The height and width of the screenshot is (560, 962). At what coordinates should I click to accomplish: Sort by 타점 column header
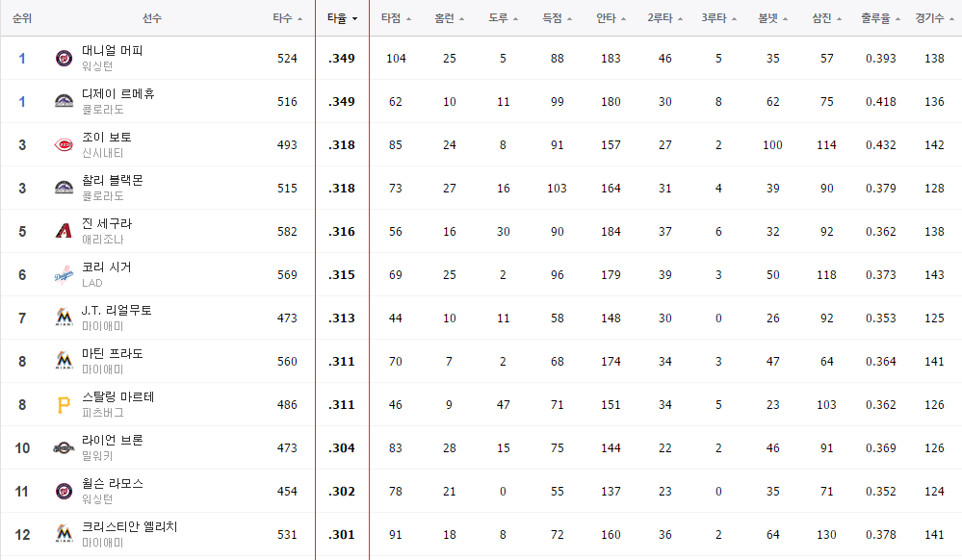point(395,18)
